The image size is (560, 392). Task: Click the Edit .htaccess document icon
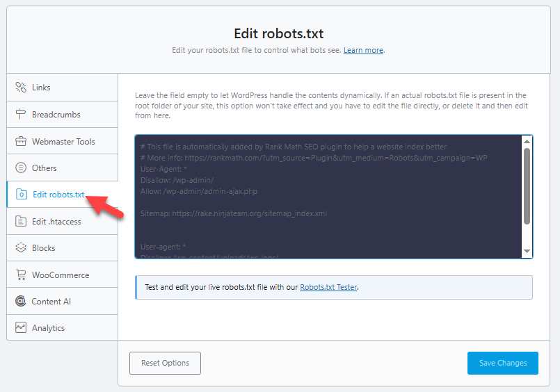[20, 222]
